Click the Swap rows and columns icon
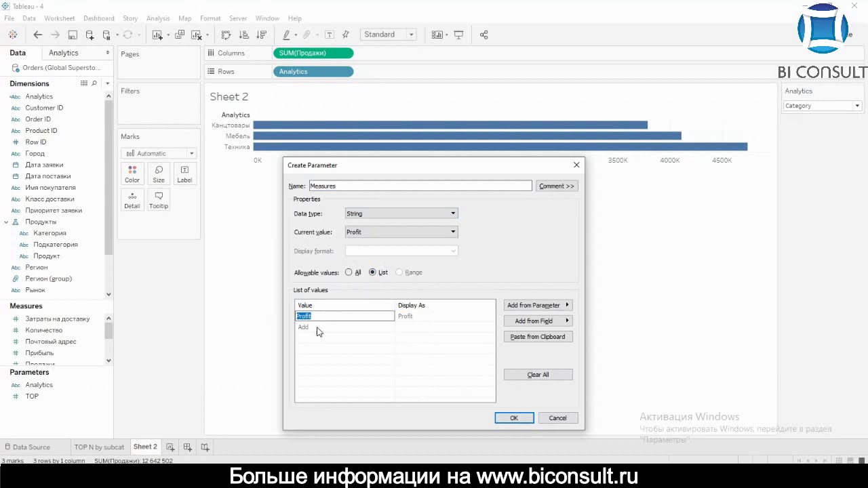Screen dimensions: 868x488 click(x=226, y=35)
